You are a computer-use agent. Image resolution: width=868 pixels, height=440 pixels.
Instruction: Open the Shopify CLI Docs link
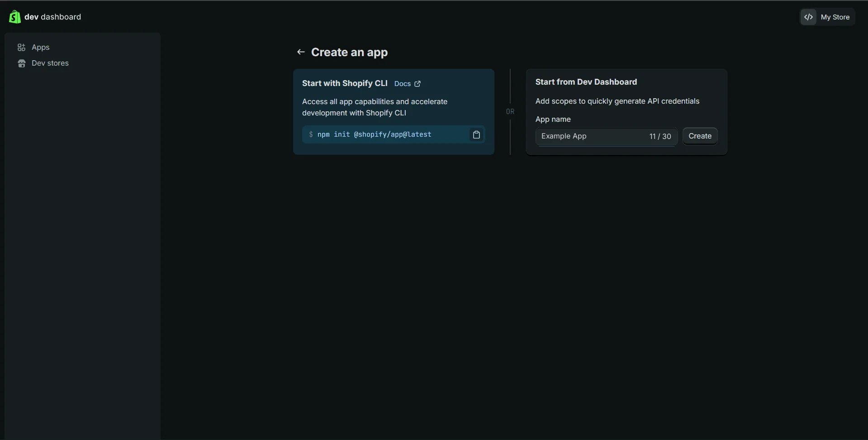402,84
